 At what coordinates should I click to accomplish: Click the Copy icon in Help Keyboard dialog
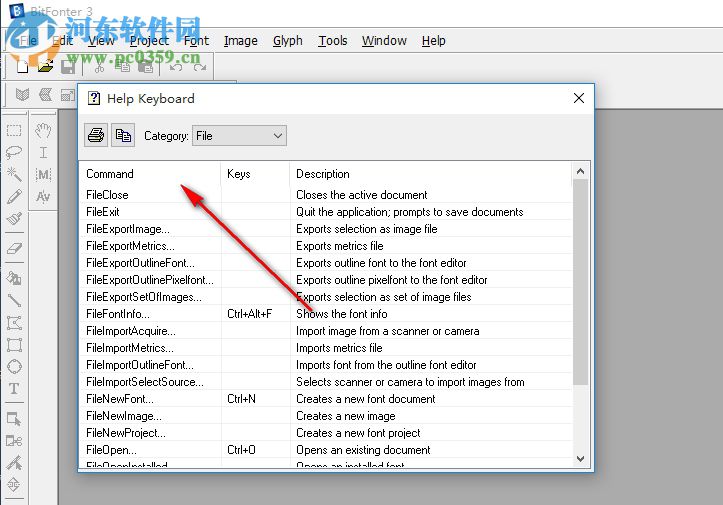coord(123,135)
